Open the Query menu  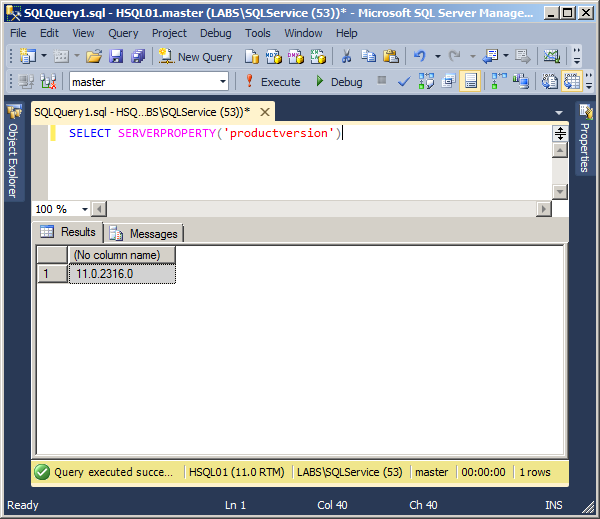coord(123,33)
